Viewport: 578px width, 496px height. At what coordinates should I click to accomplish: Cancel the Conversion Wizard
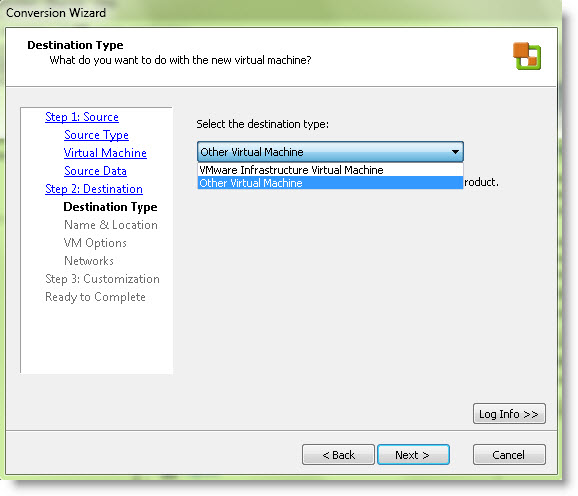[509, 455]
